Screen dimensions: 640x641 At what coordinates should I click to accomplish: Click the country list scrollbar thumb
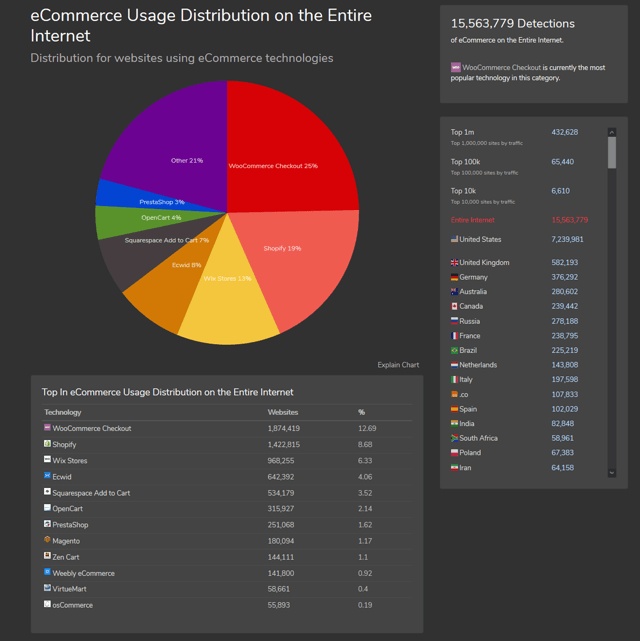pyautogui.click(x=611, y=152)
